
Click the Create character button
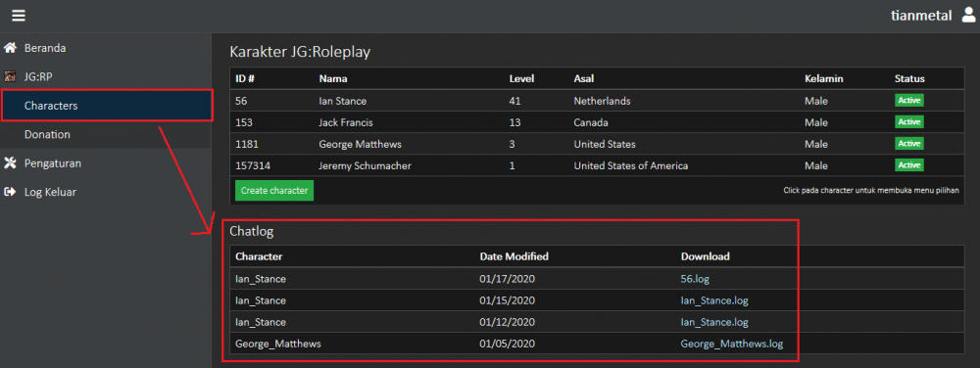tap(274, 190)
